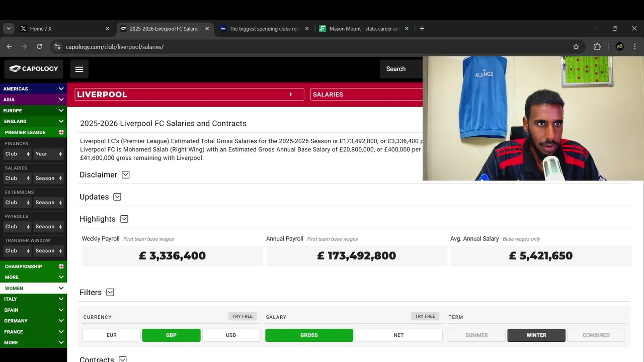
Task: Open a new browser tab
Action: (422, 29)
